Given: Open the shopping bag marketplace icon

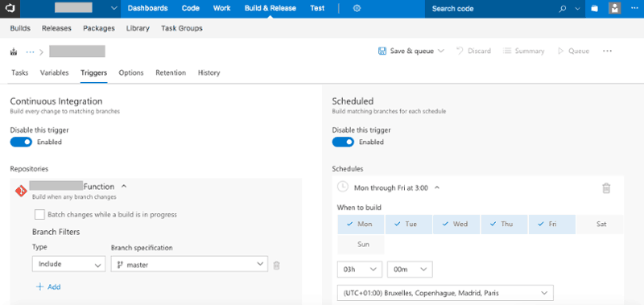Looking at the screenshot, I should 594,9.
